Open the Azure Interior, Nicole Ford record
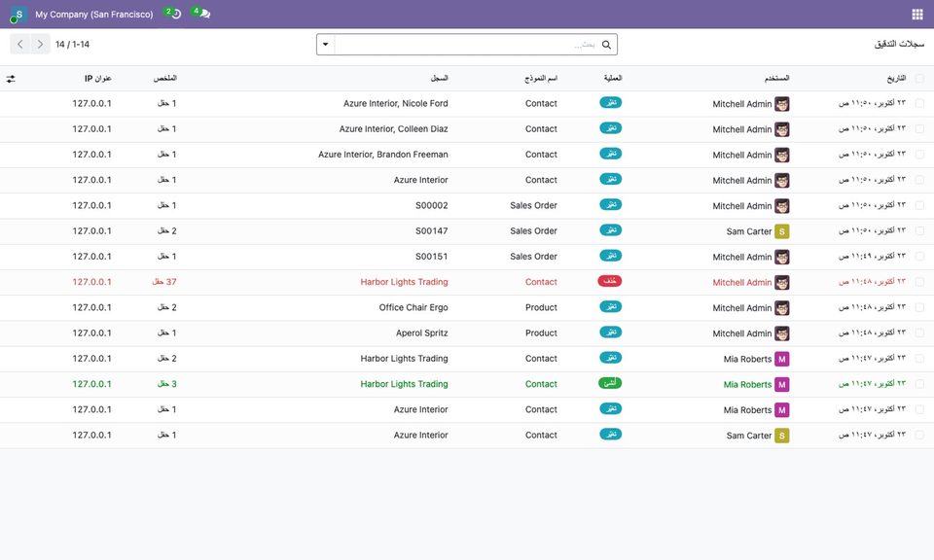 (396, 104)
